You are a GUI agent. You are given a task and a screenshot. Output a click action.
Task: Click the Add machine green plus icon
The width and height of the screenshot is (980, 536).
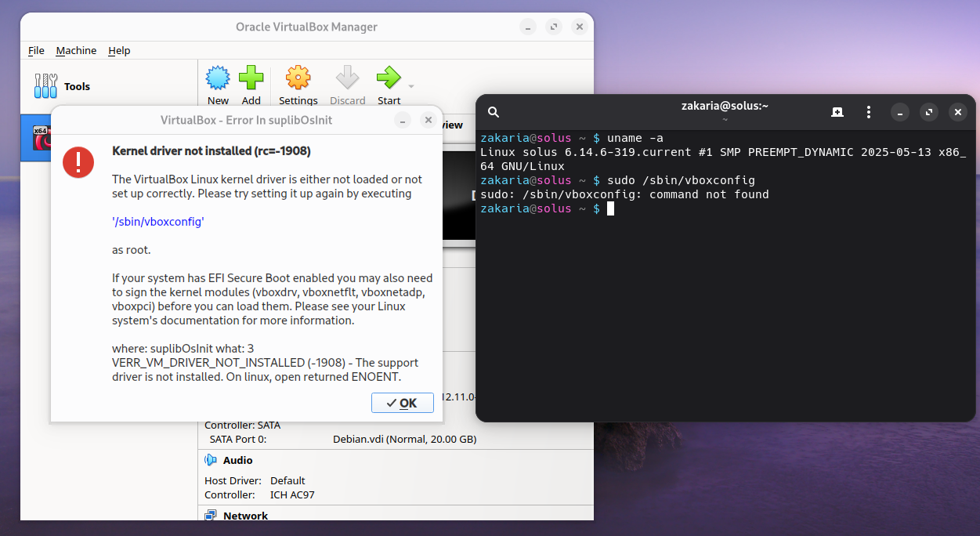tap(251, 78)
